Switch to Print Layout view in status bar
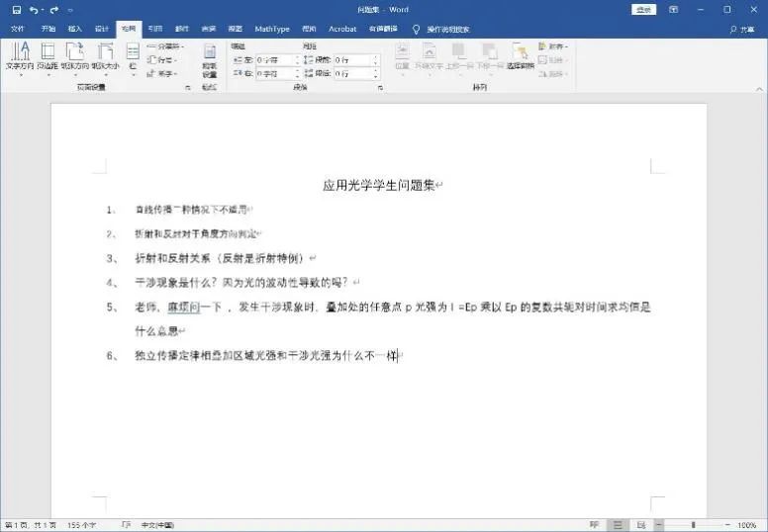 617,524
